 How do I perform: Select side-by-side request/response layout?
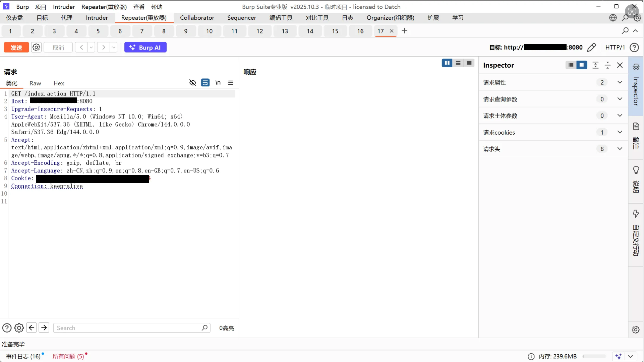447,63
